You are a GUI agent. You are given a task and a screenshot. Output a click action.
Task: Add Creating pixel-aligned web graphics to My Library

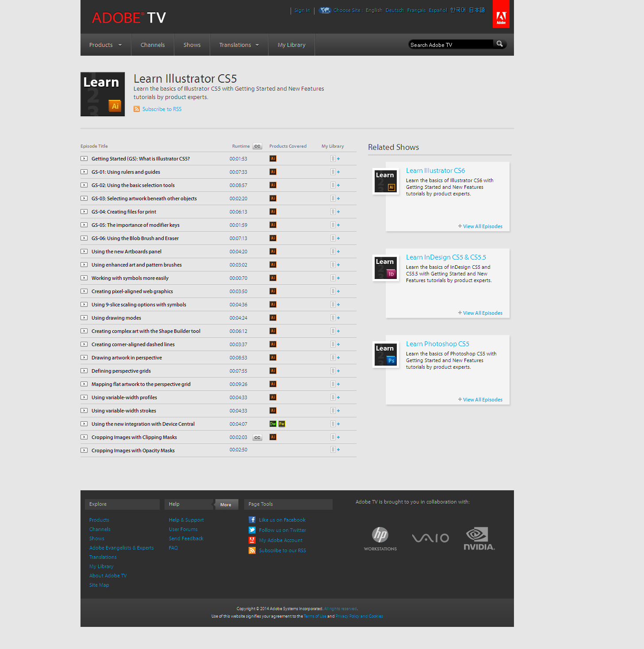tap(335, 291)
